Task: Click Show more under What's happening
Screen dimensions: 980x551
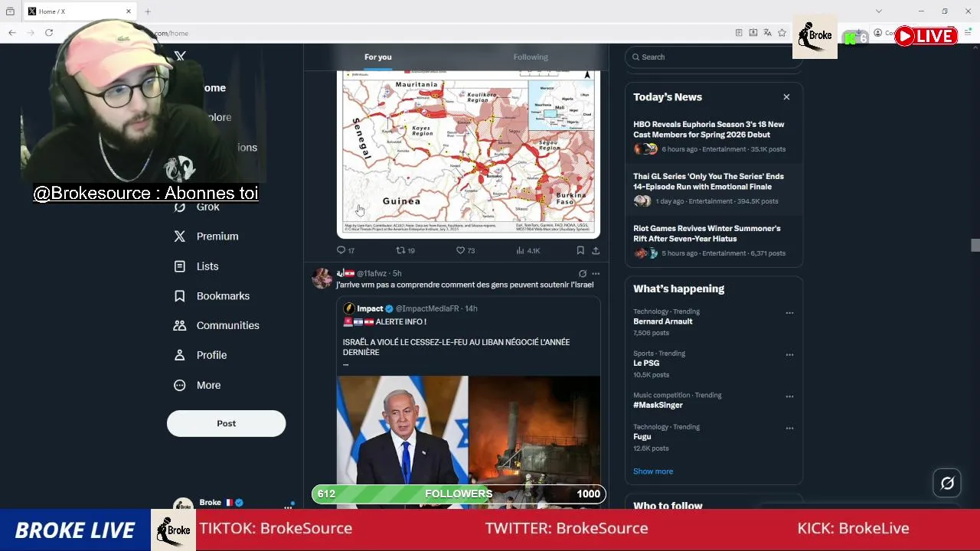Action: (x=653, y=471)
